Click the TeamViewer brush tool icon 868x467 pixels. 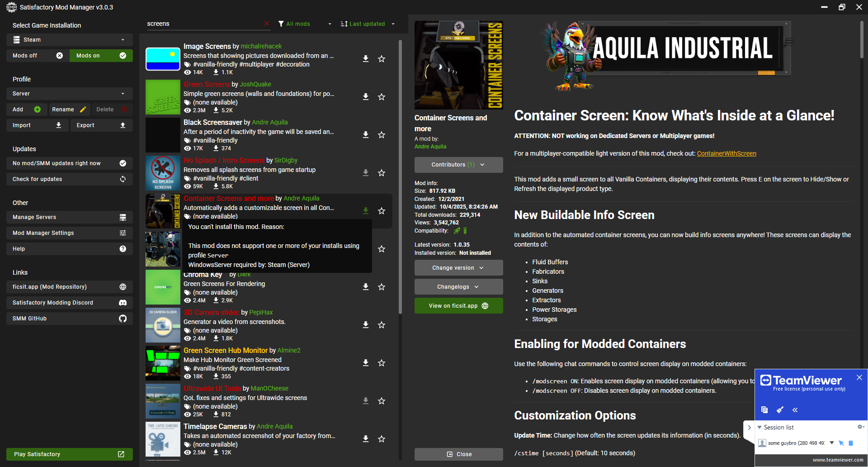(x=780, y=410)
